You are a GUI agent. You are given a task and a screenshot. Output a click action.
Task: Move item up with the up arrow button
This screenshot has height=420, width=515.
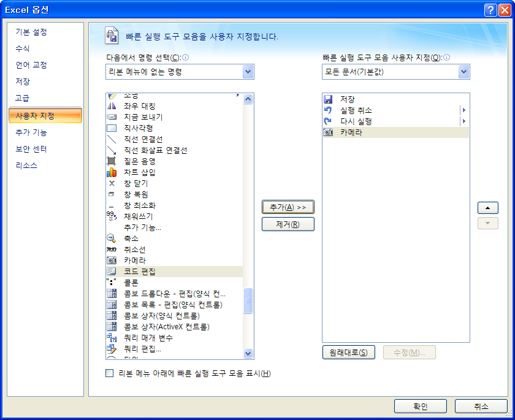pyautogui.click(x=488, y=208)
